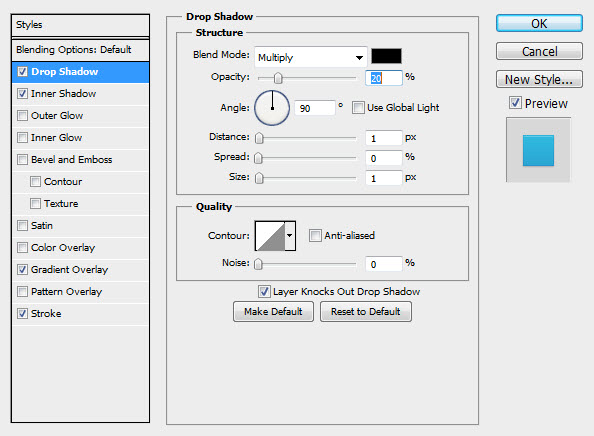Toggle Use Global Light checkbox
The image size is (594, 436).
click(x=358, y=108)
